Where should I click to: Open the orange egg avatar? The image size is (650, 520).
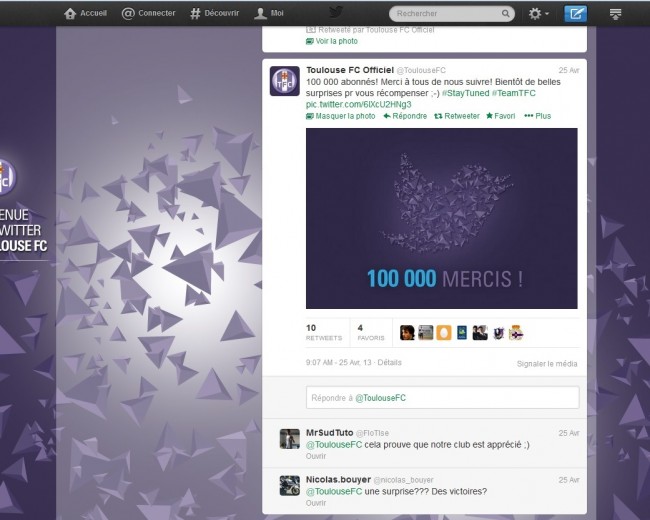[444, 333]
